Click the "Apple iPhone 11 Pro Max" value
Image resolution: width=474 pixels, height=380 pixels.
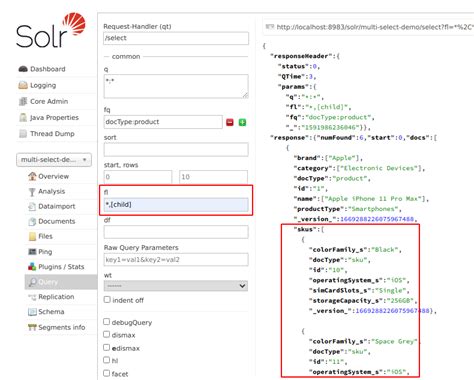pyautogui.click(x=373, y=199)
